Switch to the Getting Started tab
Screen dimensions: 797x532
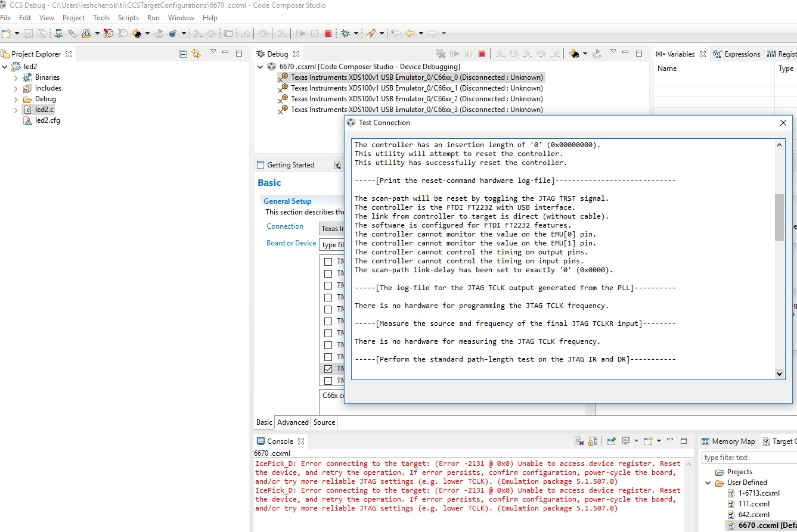click(x=286, y=165)
